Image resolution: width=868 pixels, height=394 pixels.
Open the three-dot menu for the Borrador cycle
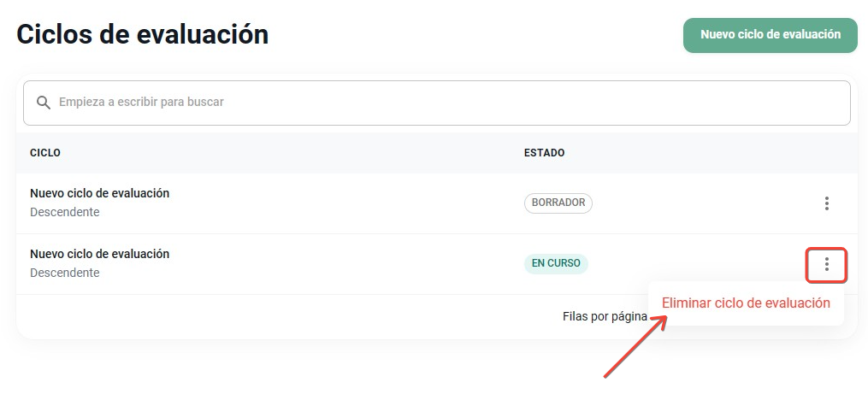tap(826, 203)
